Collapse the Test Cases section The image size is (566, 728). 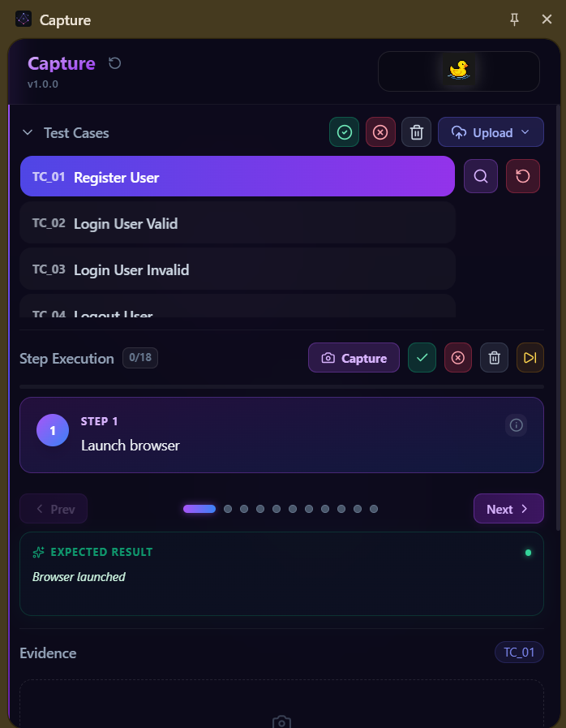pyautogui.click(x=27, y=132)
